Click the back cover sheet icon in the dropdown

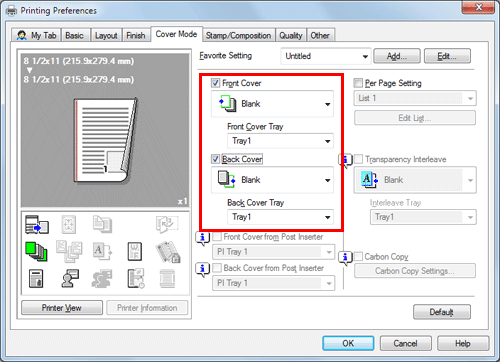[227, 179]
